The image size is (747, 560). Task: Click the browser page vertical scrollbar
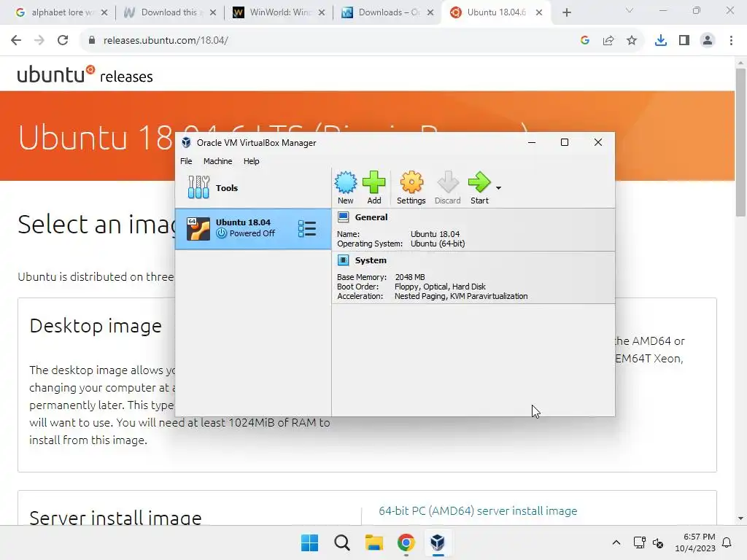point(740,142)
